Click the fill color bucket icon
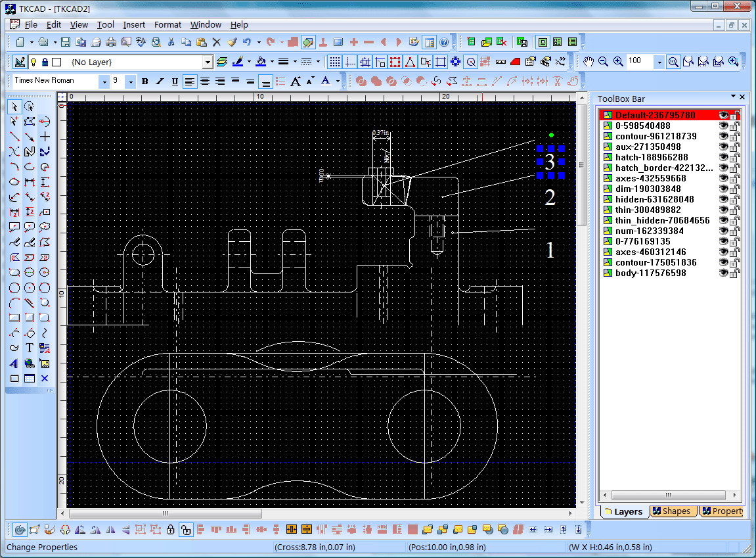The width and height of the screenshot is (756, 558). point(261,62)
